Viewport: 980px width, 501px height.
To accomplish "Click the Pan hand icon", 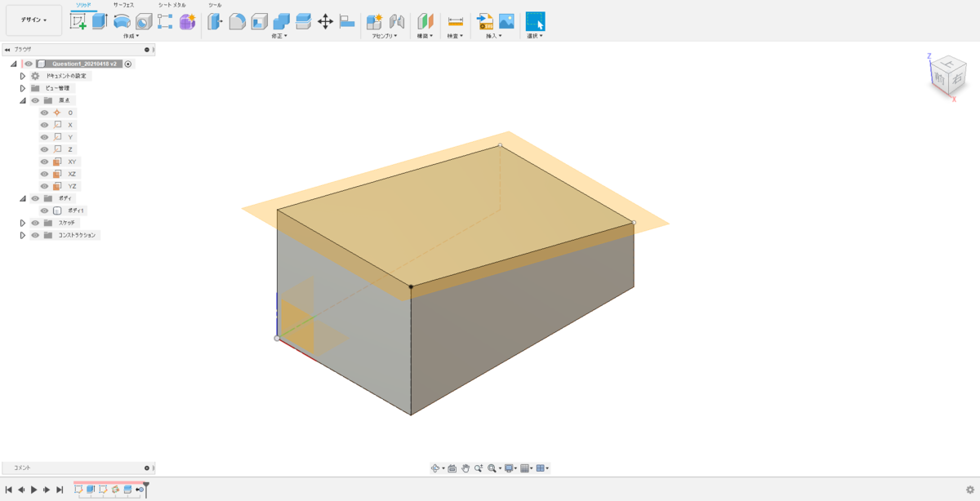I will [465, 468].
